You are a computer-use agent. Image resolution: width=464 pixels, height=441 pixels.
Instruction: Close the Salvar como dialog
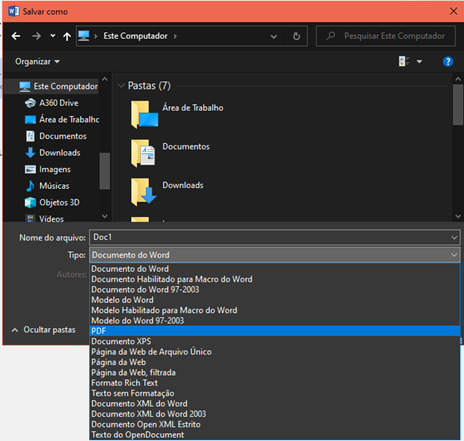click(x=453, y=11)
